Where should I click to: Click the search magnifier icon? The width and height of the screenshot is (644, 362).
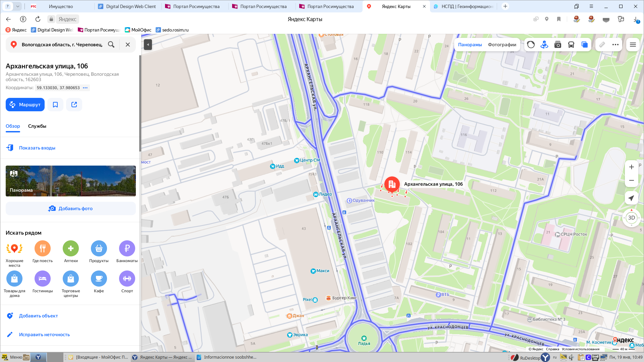tap(111, 45)
